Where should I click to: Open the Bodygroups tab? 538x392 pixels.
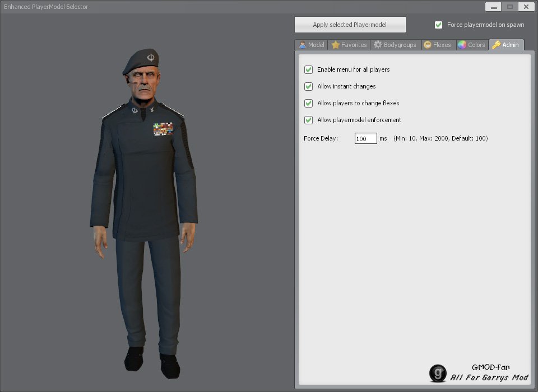pyautogui.click(x=396, y=45)
